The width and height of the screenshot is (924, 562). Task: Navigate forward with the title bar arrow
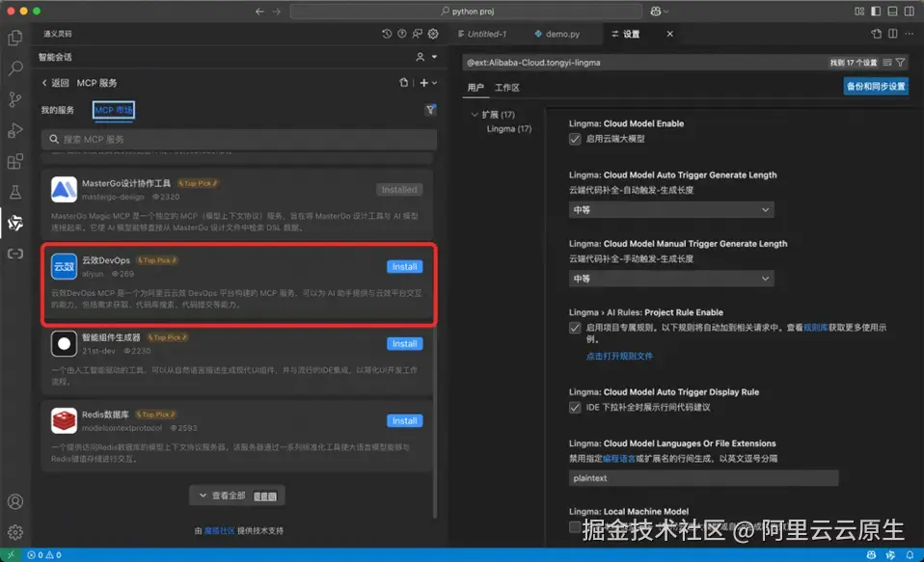point(277,12)
